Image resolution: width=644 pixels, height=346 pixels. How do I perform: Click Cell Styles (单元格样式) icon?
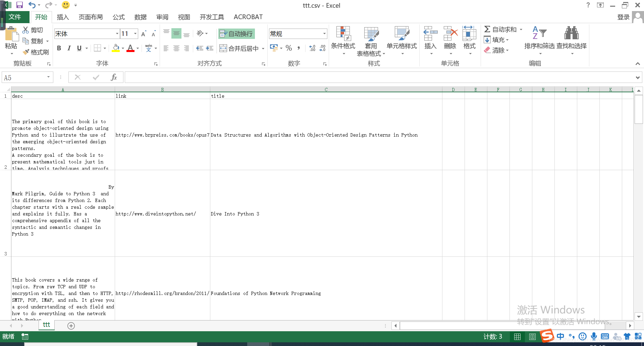pyautogui.click(x=402, y=33)
